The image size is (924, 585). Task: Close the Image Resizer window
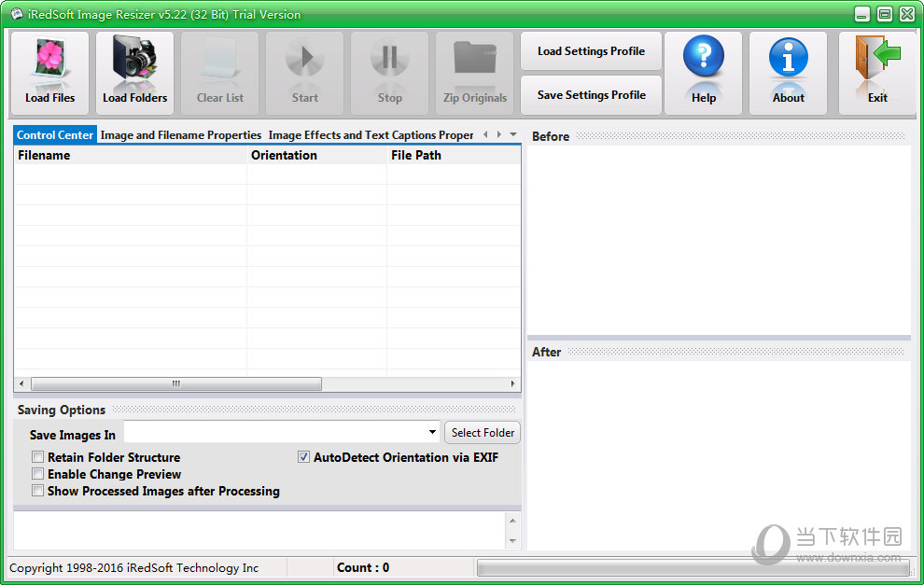(x=907, y=14)
